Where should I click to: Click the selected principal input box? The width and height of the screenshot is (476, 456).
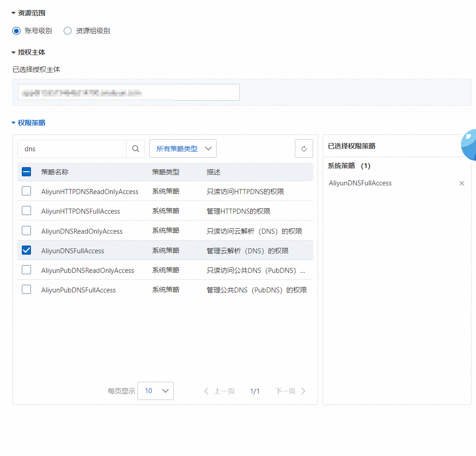click(x=129, y=92)
